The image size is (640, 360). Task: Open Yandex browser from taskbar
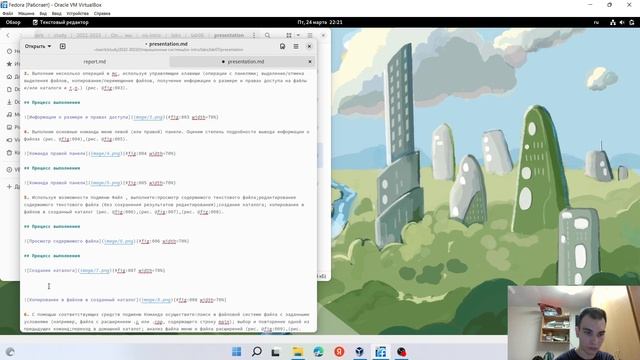coord(339,351)
